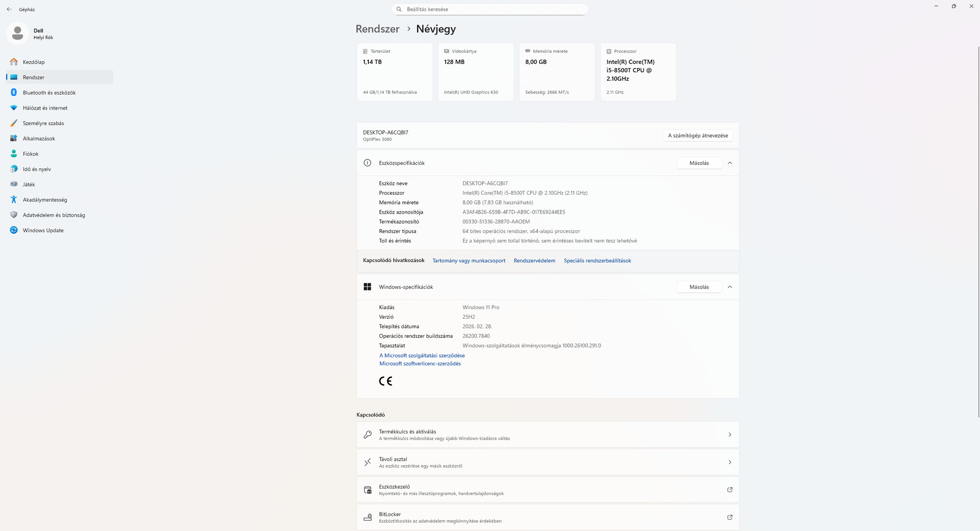Click the Beállítás keresése search field

pos(490,9)
